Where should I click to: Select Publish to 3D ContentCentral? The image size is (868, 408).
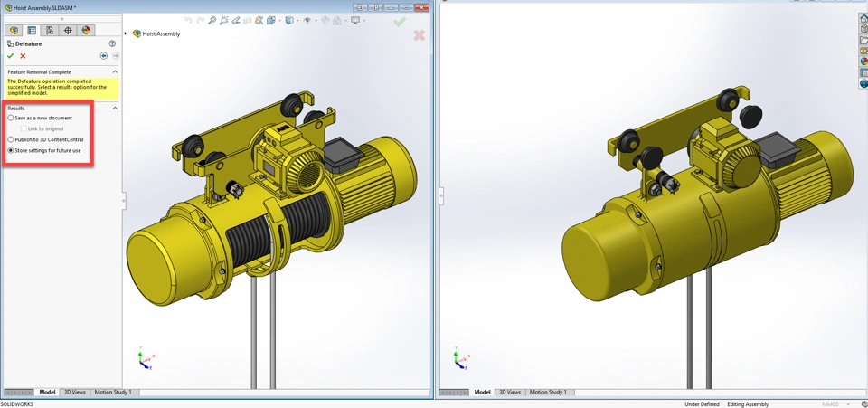45,139
